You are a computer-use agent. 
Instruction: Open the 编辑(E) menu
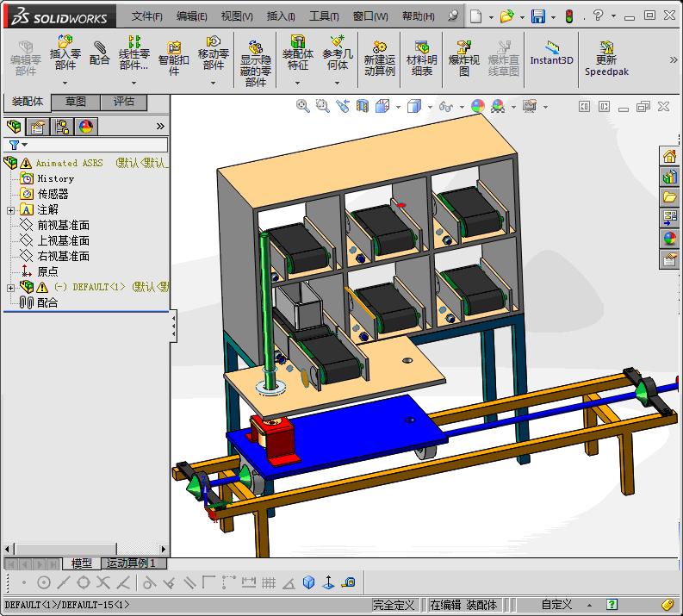pos(192,16)
